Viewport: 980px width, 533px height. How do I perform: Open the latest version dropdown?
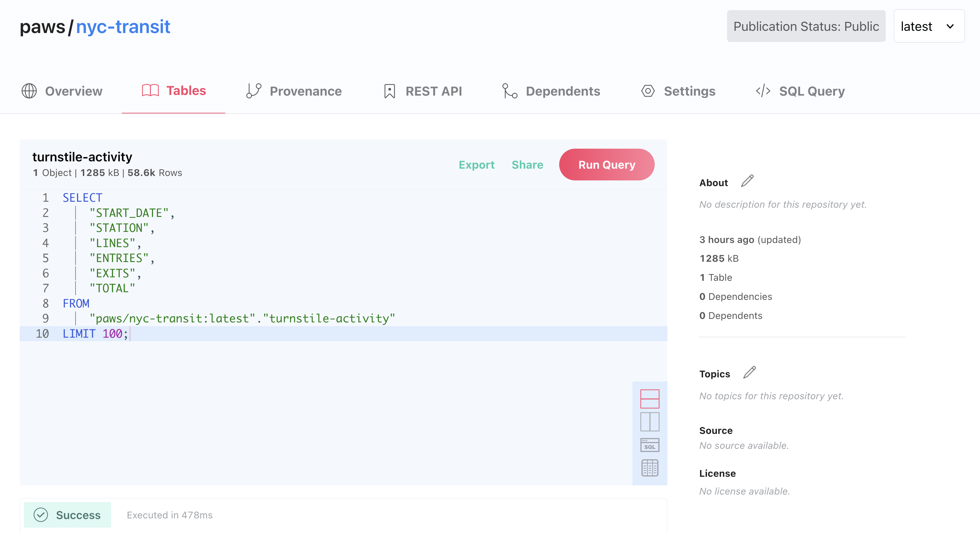pos(929,26)
